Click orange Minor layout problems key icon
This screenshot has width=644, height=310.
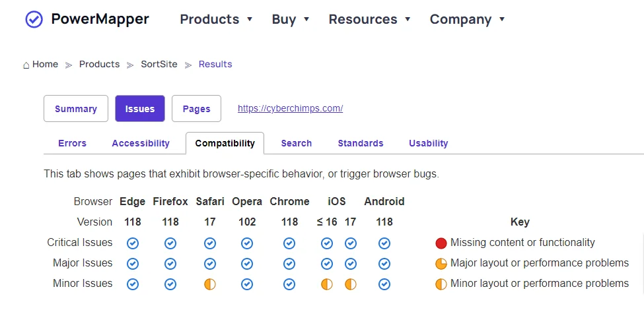pos(441,284)
